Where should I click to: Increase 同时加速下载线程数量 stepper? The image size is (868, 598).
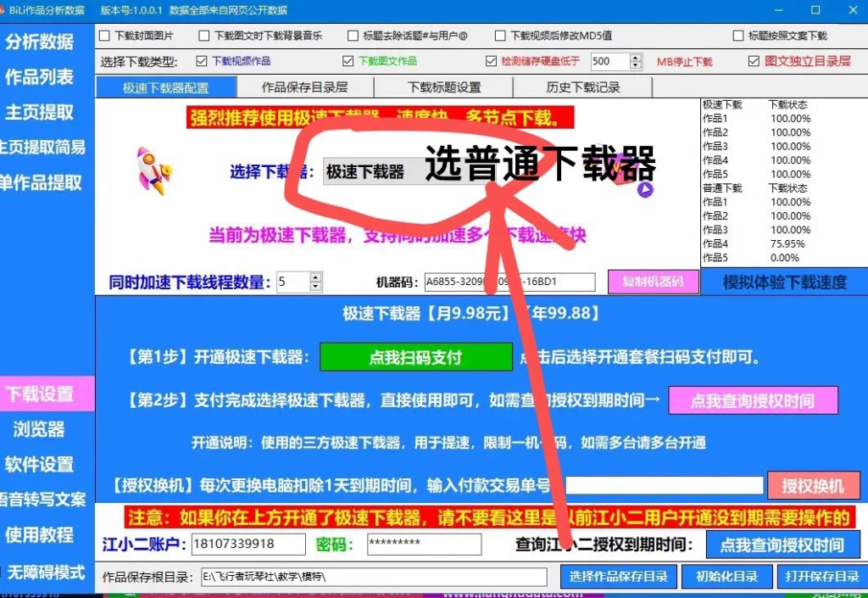coord(315,277)
